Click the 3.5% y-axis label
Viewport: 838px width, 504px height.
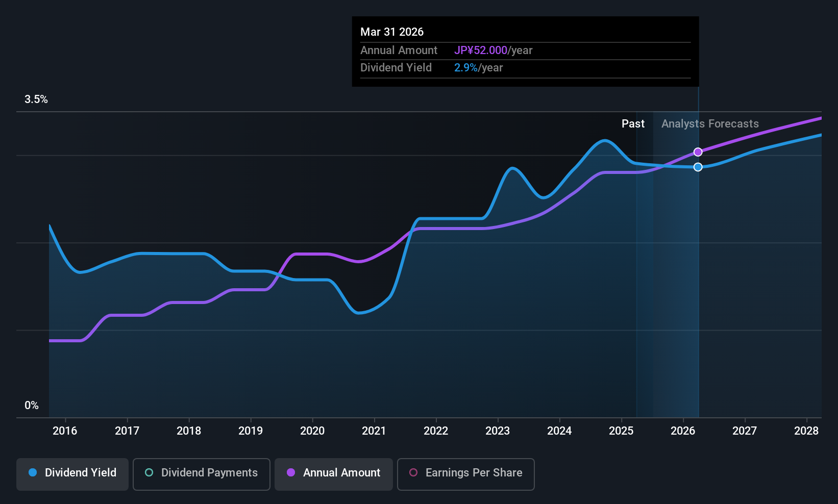[x=36, y=99]
